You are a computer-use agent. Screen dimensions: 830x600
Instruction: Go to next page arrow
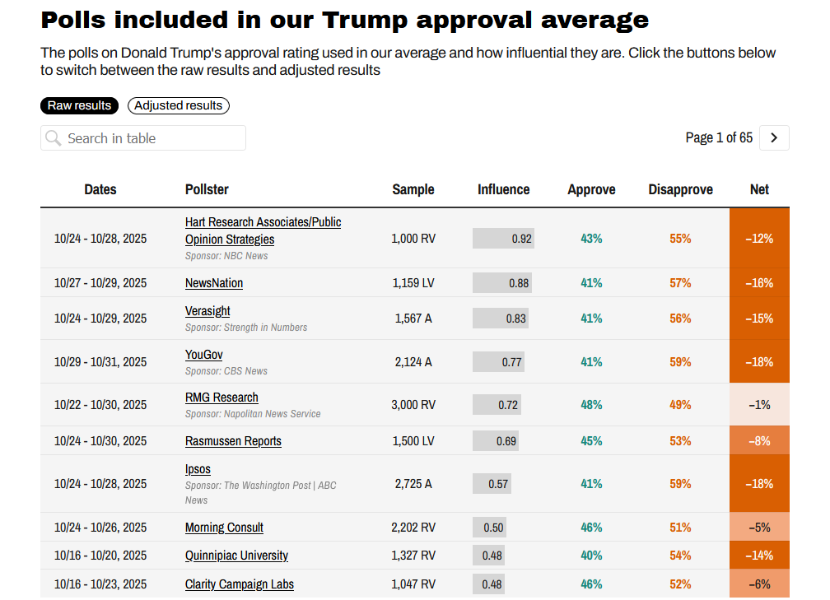[774, 138]
